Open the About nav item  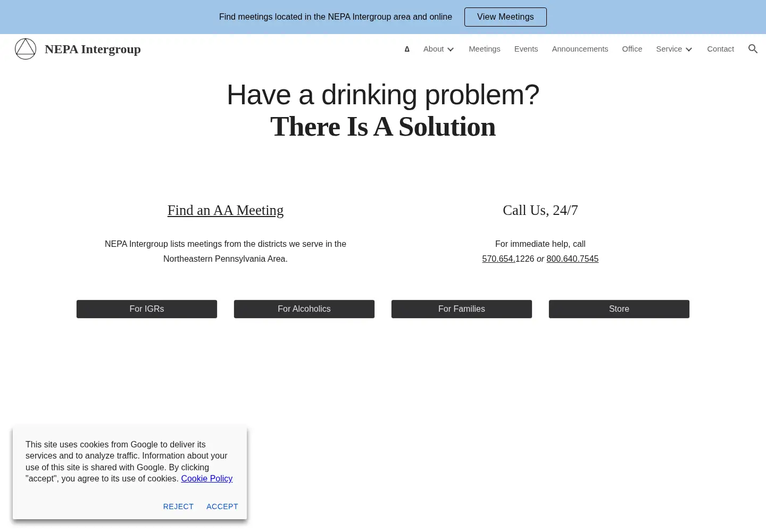click(x=434, y=49)
